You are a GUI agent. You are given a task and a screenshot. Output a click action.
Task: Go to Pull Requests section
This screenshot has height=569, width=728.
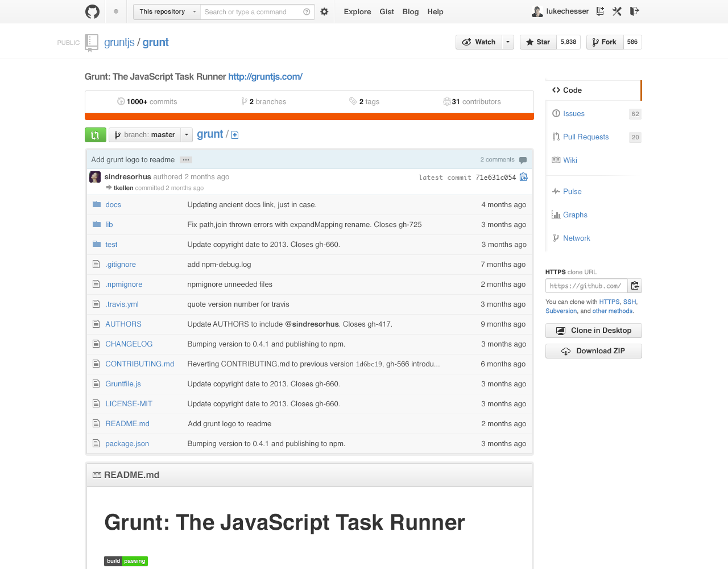click(585, 137)
